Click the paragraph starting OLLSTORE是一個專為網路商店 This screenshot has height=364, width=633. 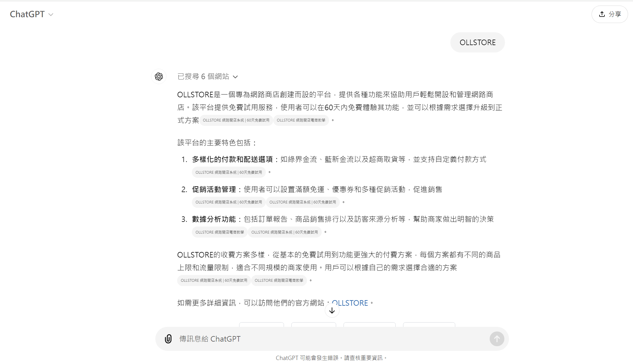coord(340,107)
